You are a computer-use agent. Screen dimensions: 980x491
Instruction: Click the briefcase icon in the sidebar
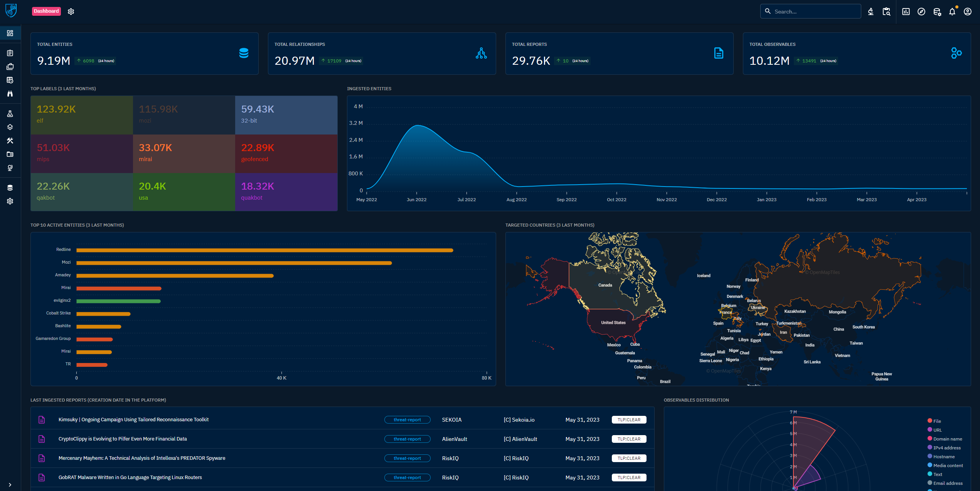point(10,67)
